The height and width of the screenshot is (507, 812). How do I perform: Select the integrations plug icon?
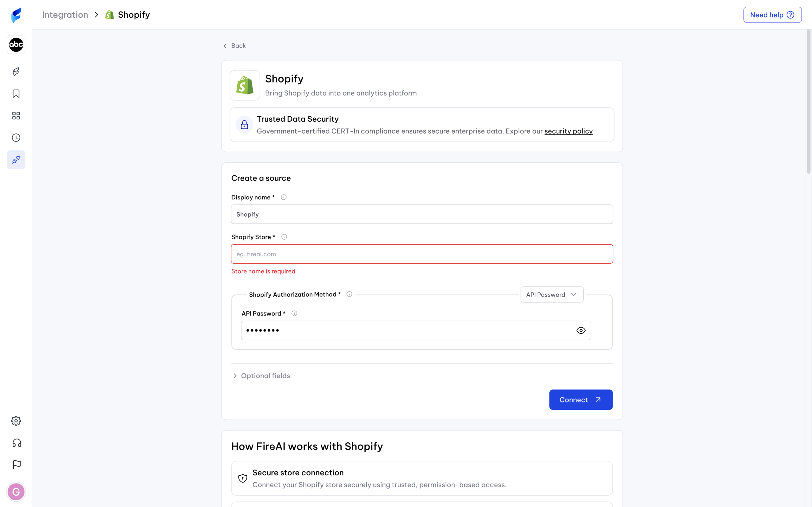[16, 160]
